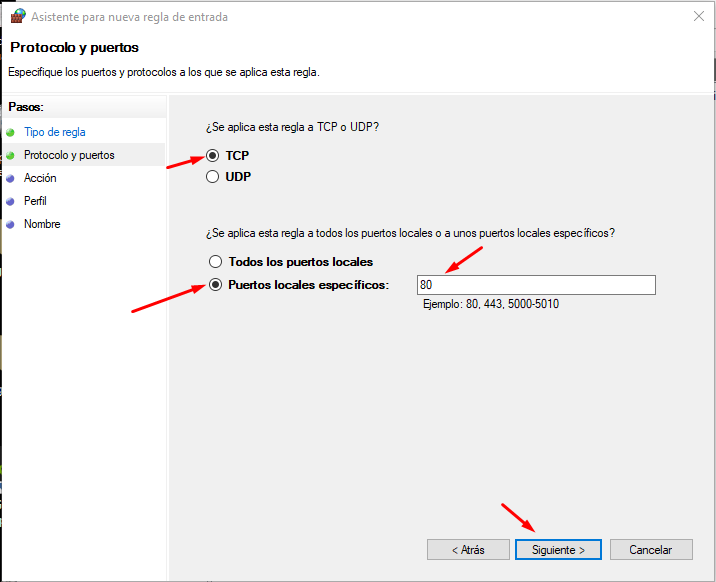Click the Siguiente button
The image size is (716, 582).
(x=558, y=550)
